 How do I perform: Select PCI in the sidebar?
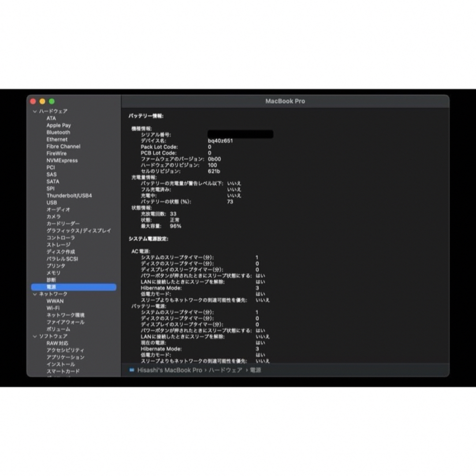click(x=51, y=167)
